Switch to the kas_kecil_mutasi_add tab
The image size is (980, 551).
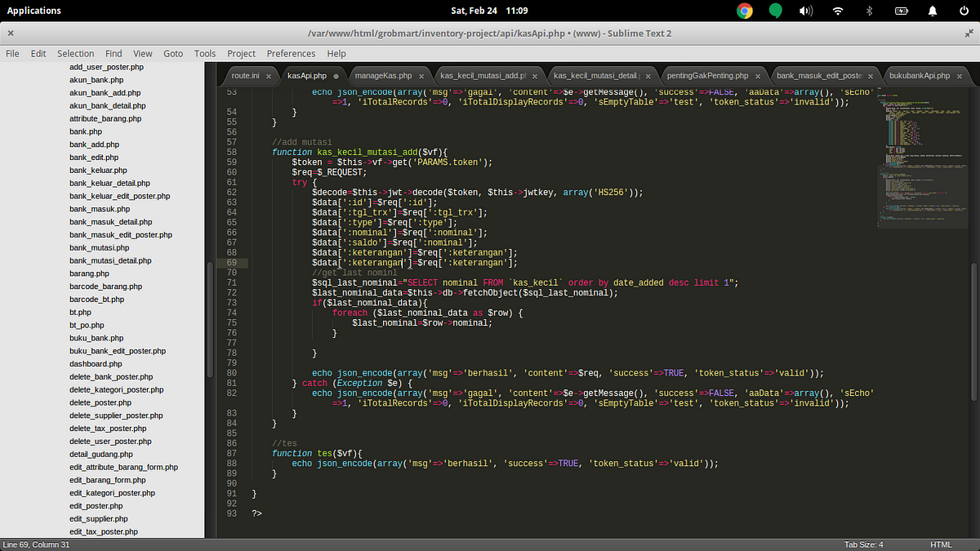(482, 75)
